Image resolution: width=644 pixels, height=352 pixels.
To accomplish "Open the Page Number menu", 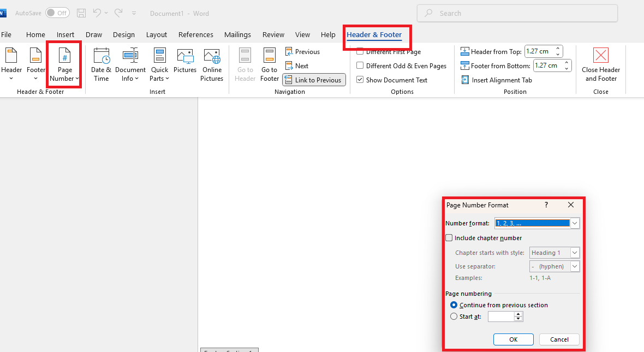I will [64, 64].
